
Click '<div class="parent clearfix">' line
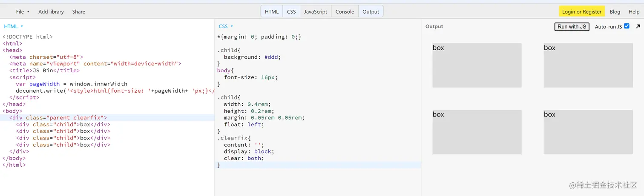coord(58,118)
